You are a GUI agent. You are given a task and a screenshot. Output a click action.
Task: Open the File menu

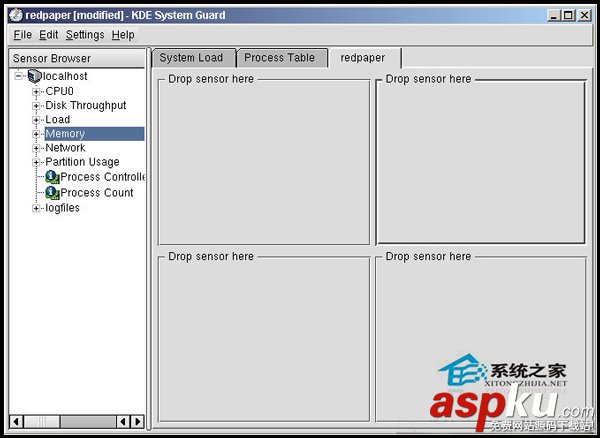click(x=23, y=35)
